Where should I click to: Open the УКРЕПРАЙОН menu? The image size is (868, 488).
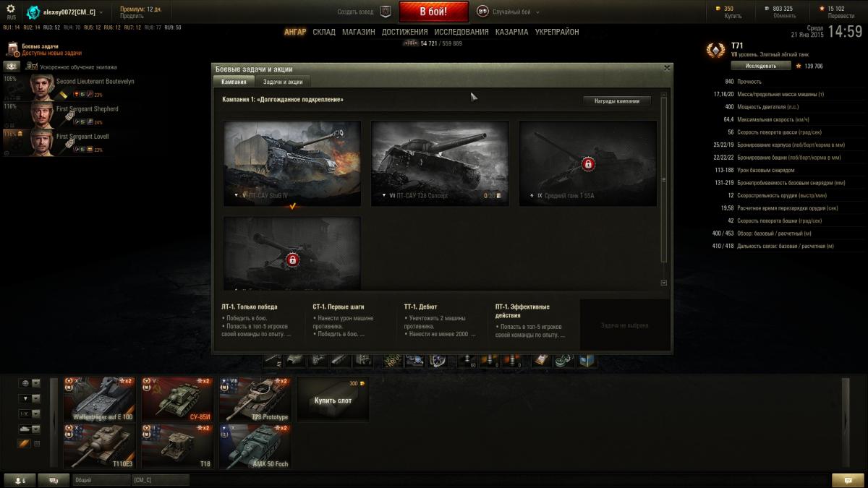click(557, 32)
